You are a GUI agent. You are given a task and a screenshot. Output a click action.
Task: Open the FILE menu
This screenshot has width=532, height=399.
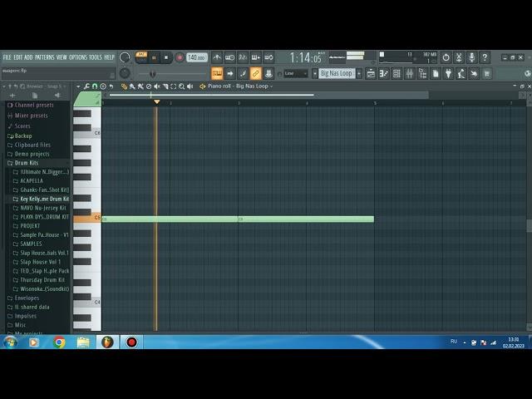click(x=7, y=57)
